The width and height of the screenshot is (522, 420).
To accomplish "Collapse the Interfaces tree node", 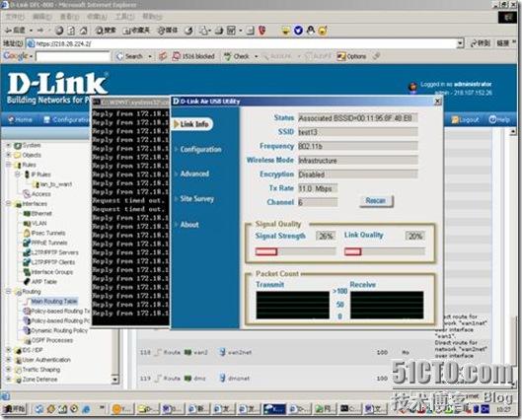I will (9, 203).
